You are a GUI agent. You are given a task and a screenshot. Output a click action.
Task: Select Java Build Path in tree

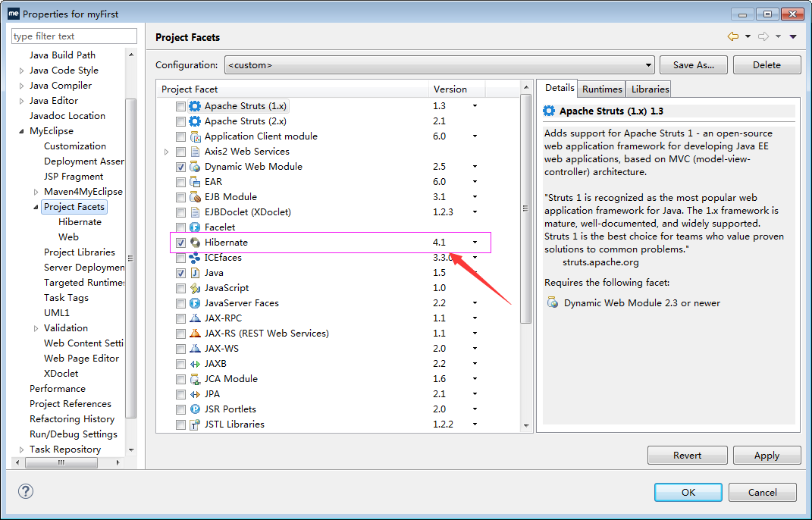point(62,55)
